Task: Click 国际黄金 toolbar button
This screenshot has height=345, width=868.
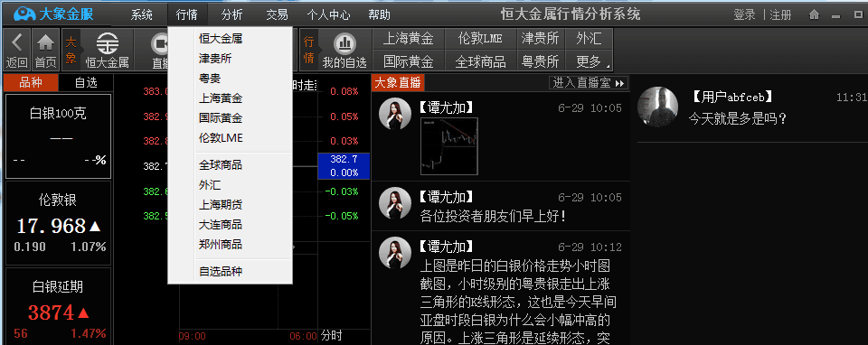Action: [x=408, y=61]
